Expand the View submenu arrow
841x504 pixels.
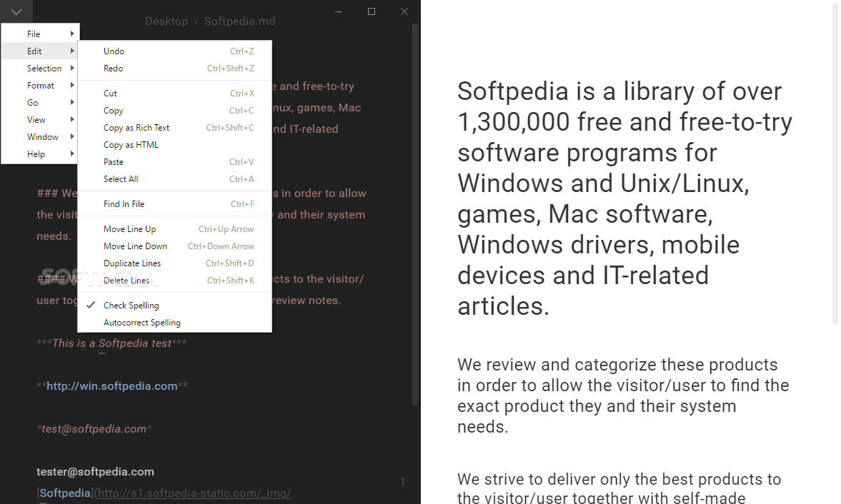72,119
